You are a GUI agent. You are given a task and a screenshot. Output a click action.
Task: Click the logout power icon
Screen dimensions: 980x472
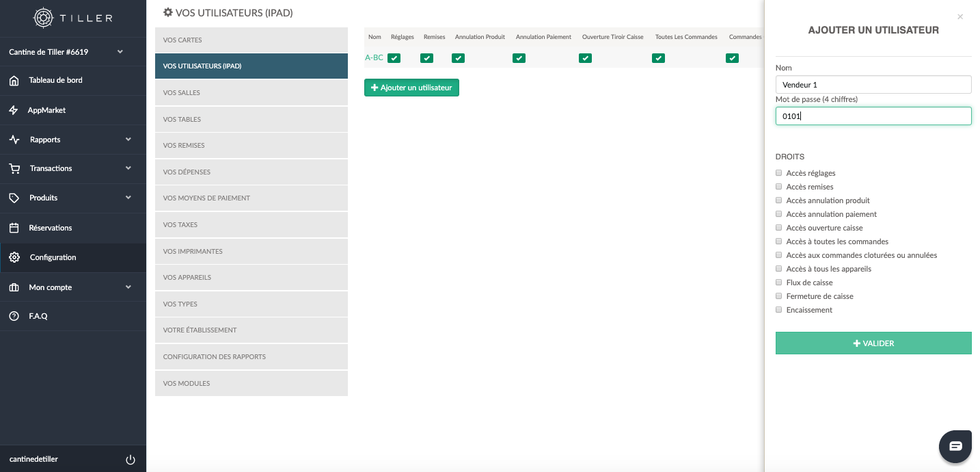(131, 460)
